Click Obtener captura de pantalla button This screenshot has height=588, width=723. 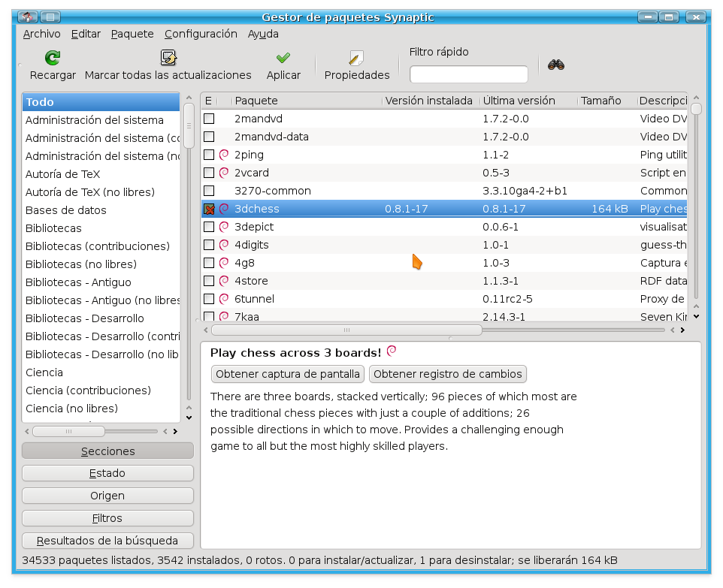(x=288, y=374)
